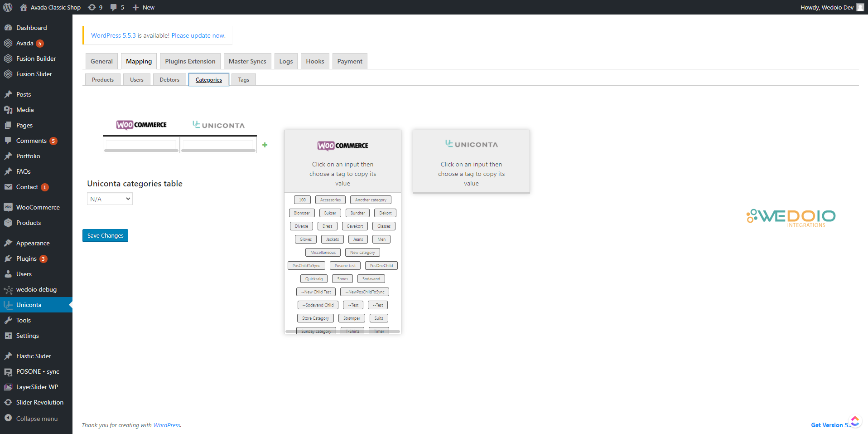Click horizontal scrollbar in WooCommerce tag list
Screen dimensions: 868x434
(342, 332)
